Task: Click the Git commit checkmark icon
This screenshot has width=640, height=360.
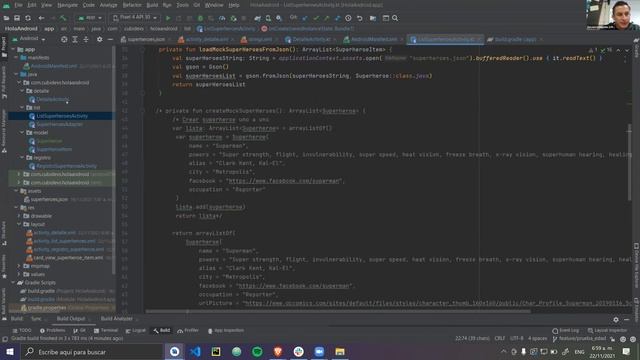Action: pyautogui.click(x=316, y=18)
